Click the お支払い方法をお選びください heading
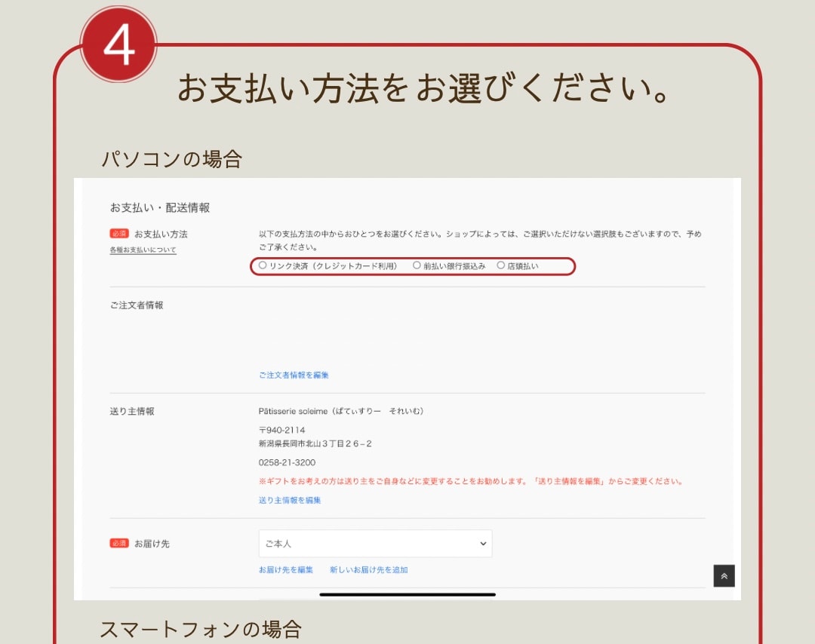 point(423,90)
